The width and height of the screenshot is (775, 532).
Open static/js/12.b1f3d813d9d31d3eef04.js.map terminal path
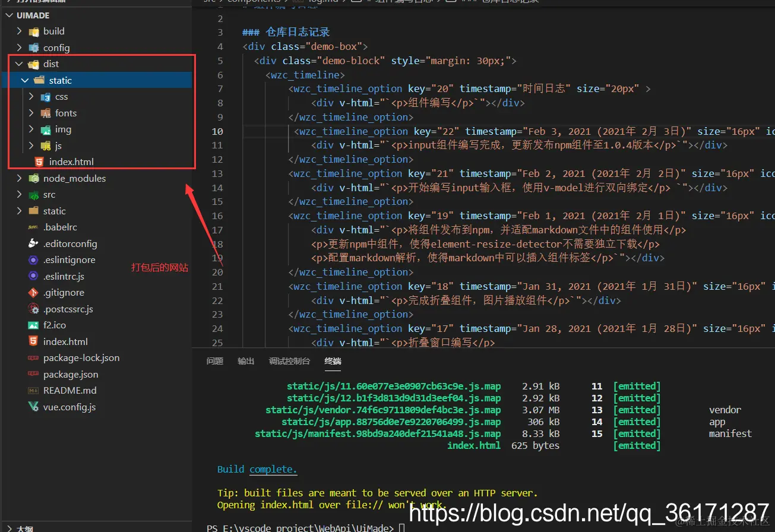tap(394, 398)
